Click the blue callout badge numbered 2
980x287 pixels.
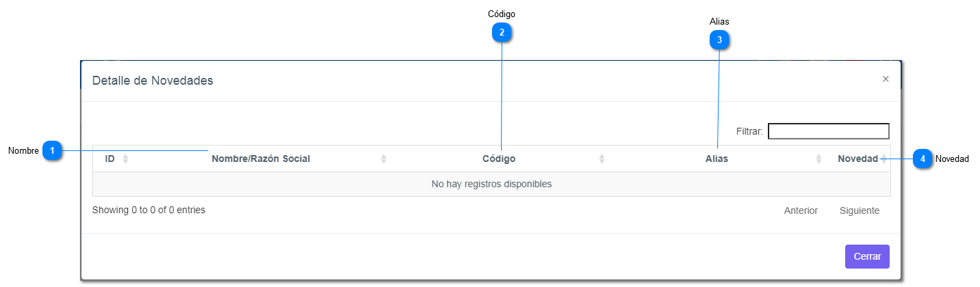coord(502,32)
